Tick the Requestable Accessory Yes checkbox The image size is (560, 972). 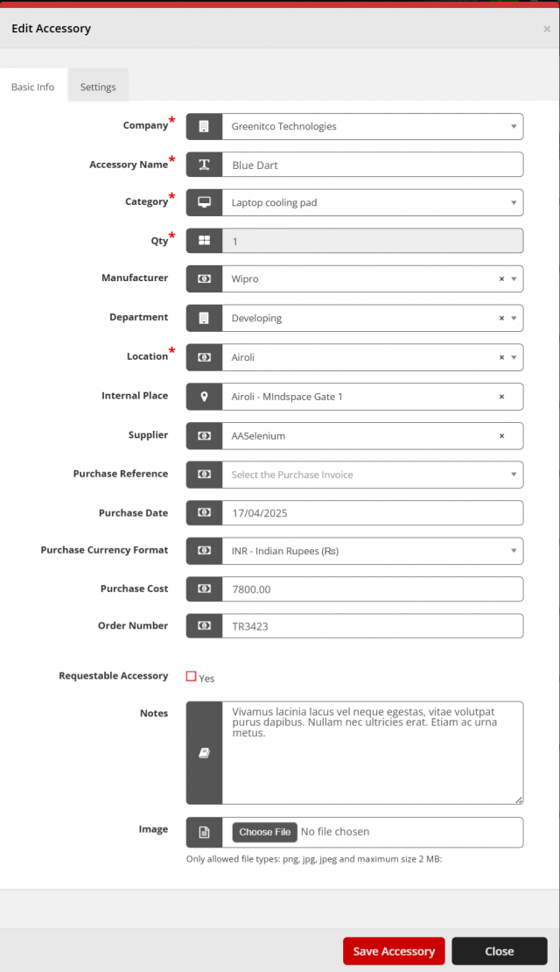(192, 676)
